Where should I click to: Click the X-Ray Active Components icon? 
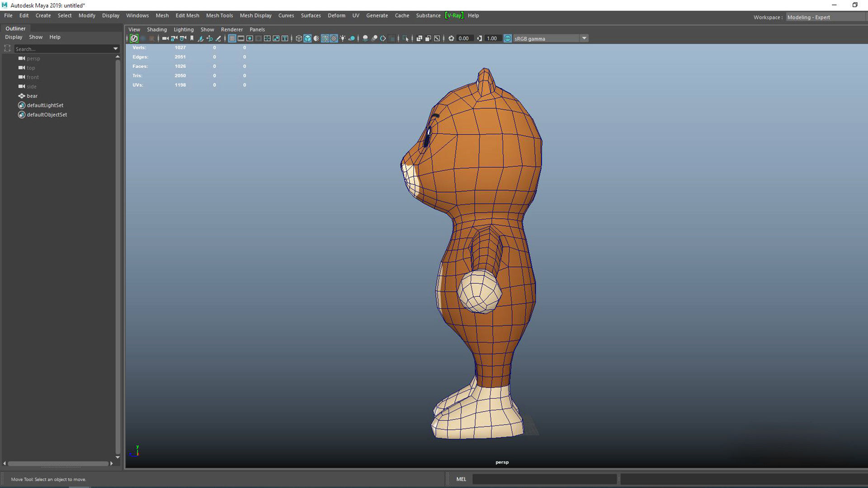point(428,38)
